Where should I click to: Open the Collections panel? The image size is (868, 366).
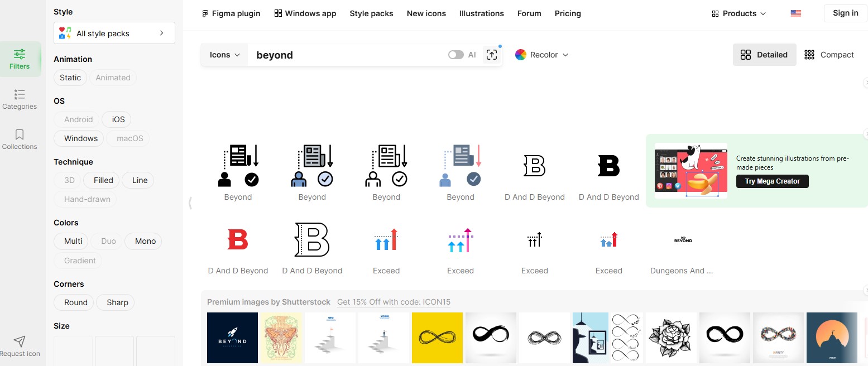[20, 139]
